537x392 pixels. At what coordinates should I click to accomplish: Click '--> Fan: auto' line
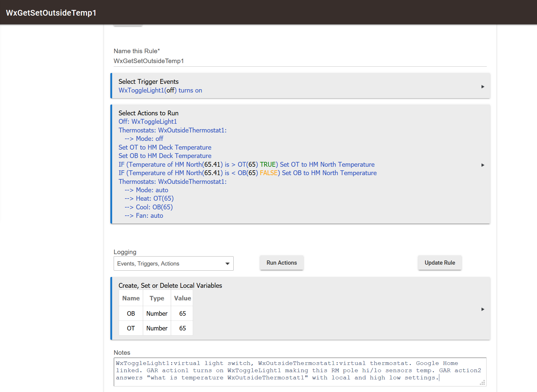pos(144,216)
